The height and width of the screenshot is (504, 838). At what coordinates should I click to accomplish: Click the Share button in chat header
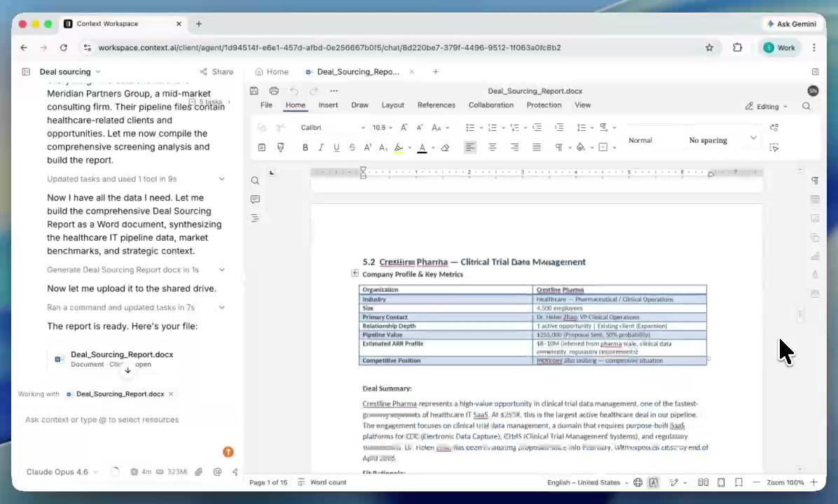(x=217, y=71)
